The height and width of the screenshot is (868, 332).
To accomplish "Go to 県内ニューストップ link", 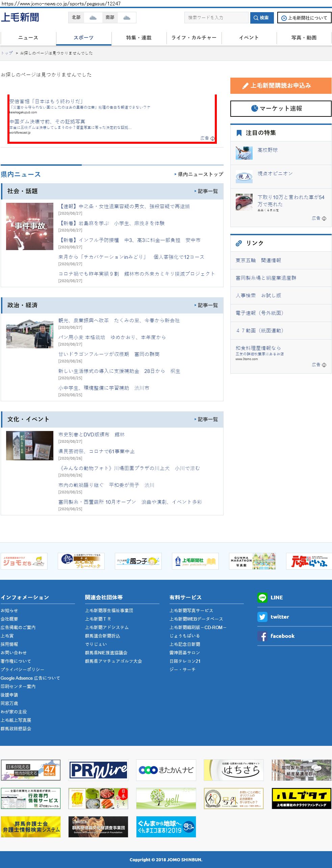I will coord(199,174).
